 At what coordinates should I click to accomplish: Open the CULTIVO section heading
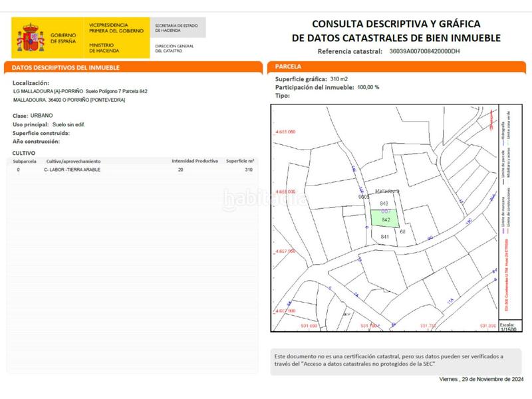pyautogui.click(x=19, y=152)
